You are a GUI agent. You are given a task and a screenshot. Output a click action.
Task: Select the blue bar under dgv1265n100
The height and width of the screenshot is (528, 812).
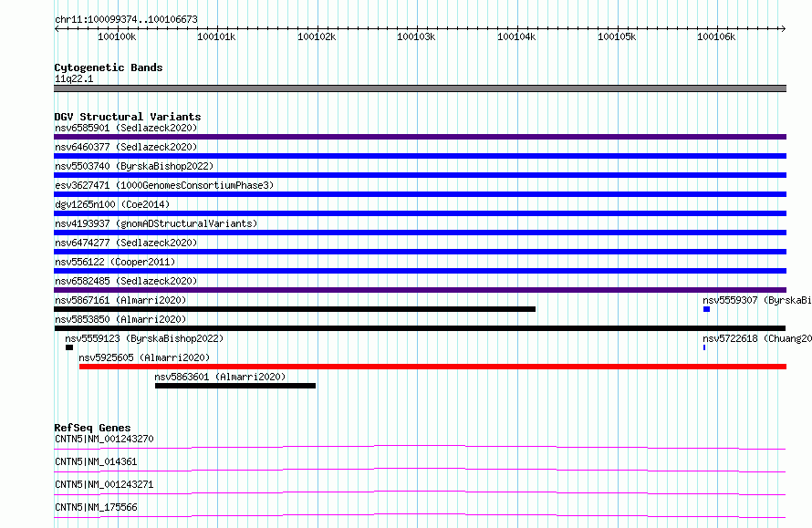tap(420, 213)
